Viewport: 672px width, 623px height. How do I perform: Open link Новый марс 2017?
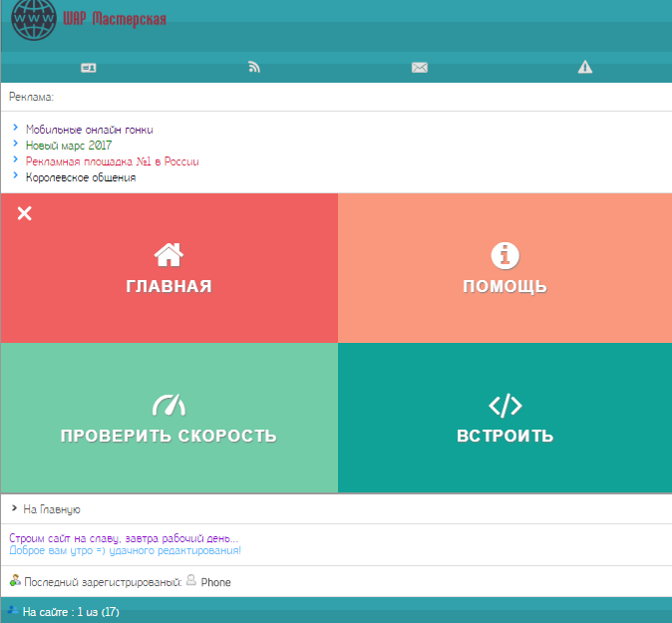pyautogui.click(x=69, y=146)
